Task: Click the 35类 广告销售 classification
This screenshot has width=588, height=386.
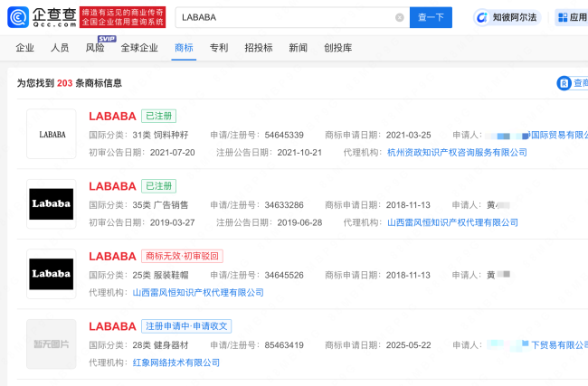Action: click(160, 205)
